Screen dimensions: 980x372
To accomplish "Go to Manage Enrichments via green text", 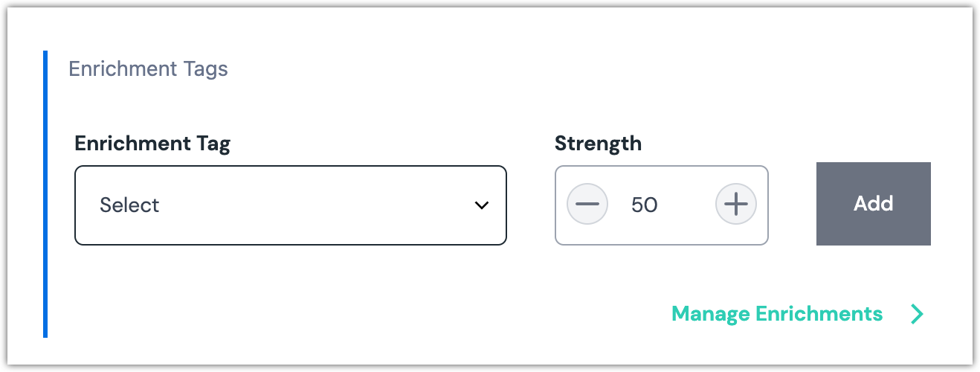I will (x=776, y=314).
